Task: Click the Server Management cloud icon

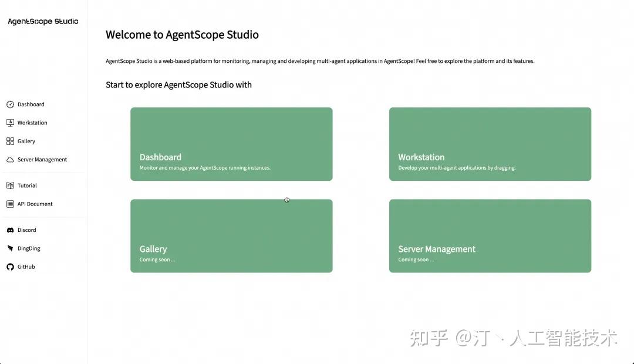Action: point(10,159)
